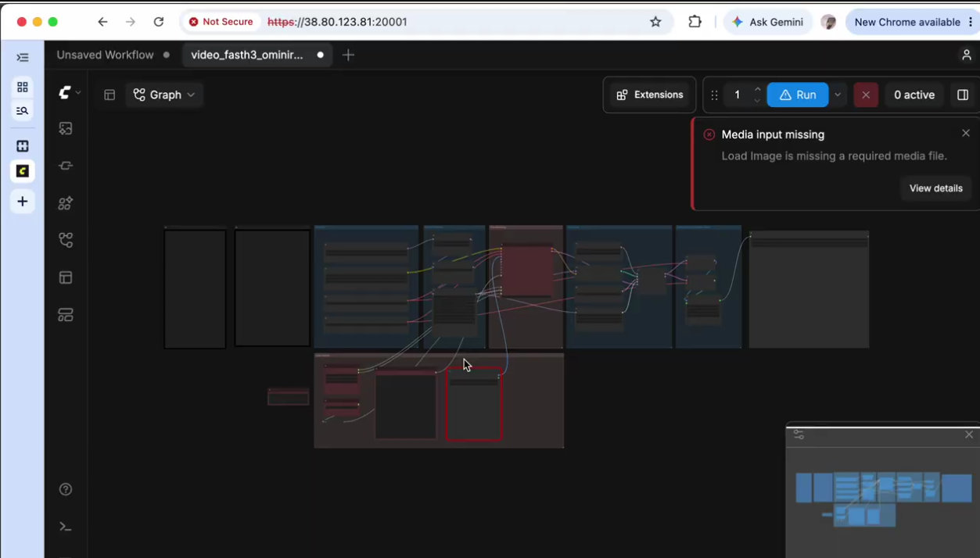Expand the Graph view dropdown
Screen dimensions: 980x558
(x=164, y=95)
